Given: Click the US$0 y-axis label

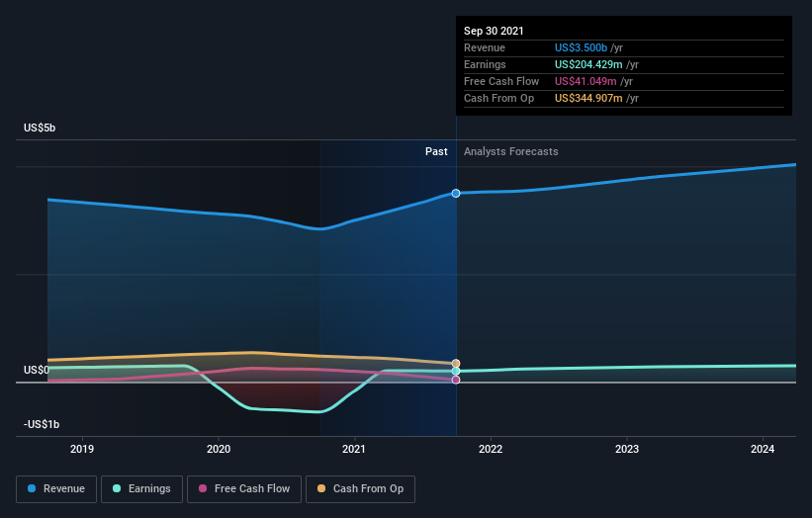Looking at the screenshot, I should (x=37, y=370).
